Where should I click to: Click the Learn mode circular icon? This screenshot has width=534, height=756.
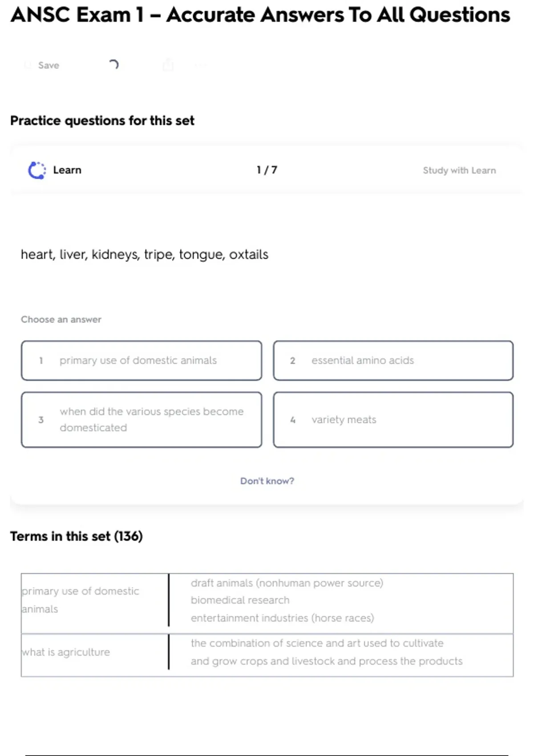click(37, 170)
